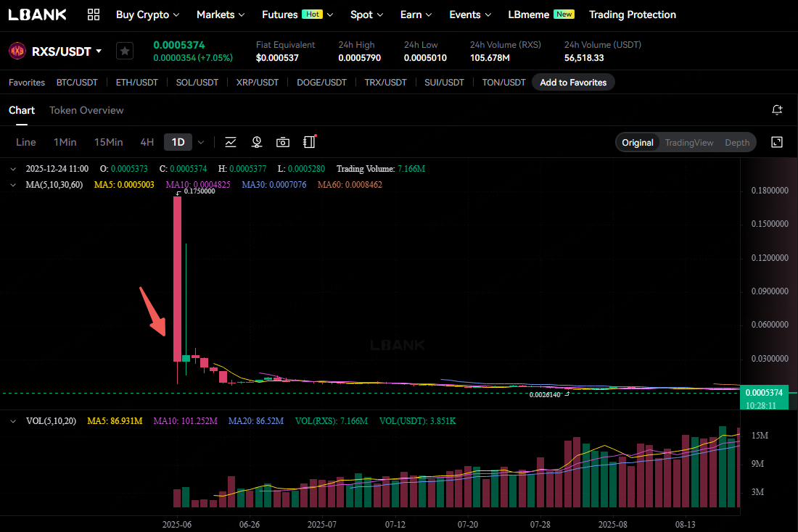Switch chart mode to TradingView
The height and width of the screenshot is (532, 798).
pyautogui.click(x=688, y=142)
